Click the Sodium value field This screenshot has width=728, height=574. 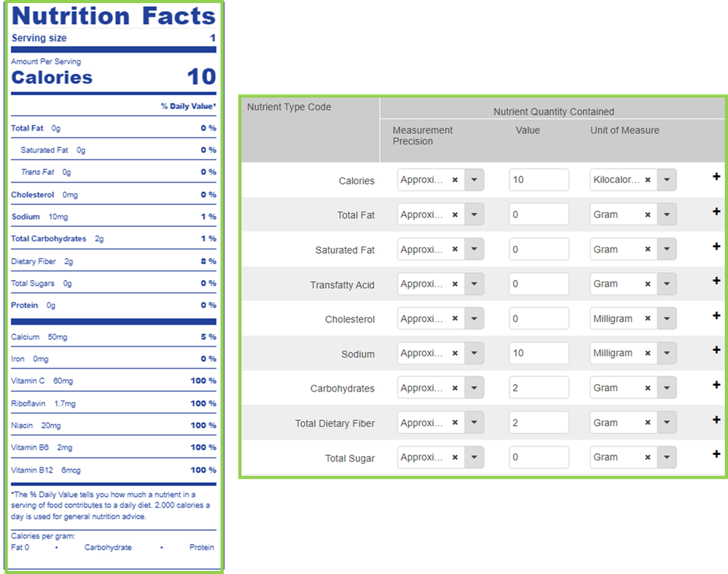tap(539, 353)
